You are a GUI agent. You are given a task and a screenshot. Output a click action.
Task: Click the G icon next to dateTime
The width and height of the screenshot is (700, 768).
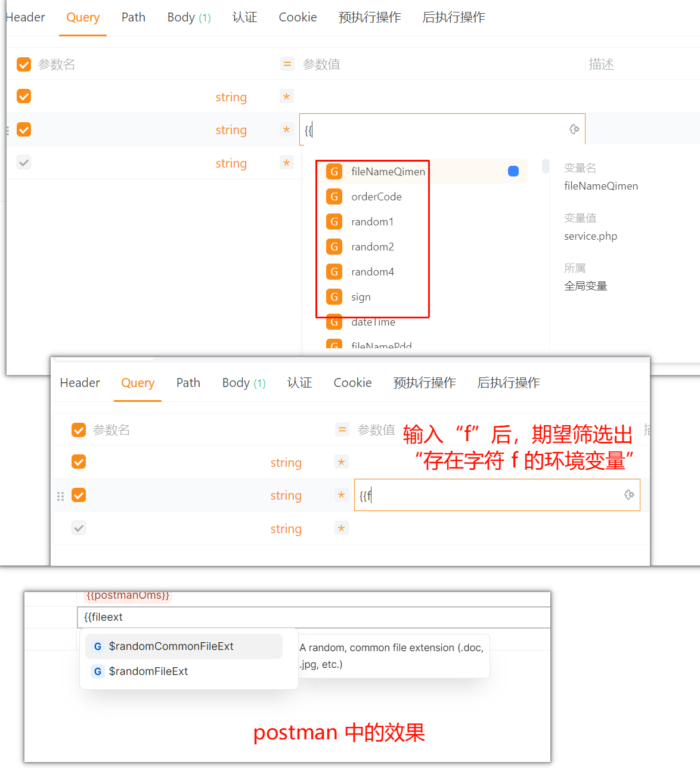(334, 322)
